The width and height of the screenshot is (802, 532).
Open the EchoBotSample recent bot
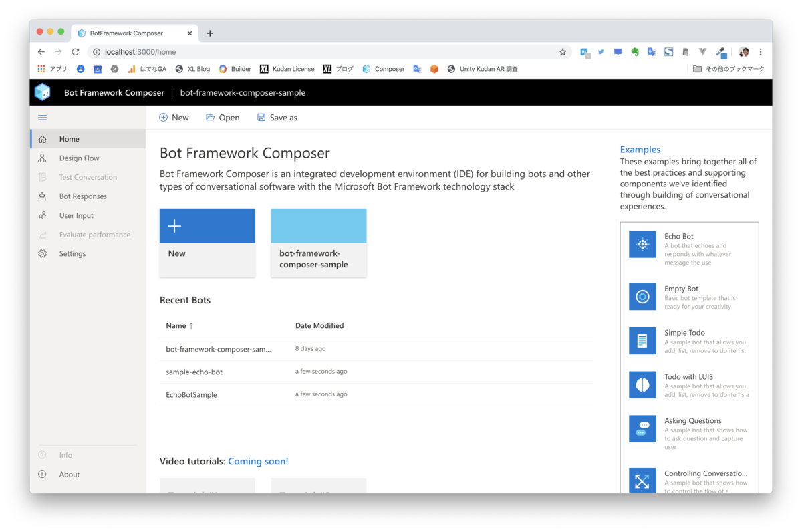376,394
